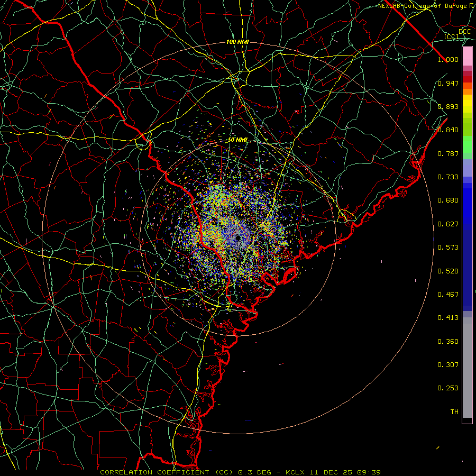Click the 0.733 legend value
The width and height of the screenshot is (476, 476).
[448, 177]
